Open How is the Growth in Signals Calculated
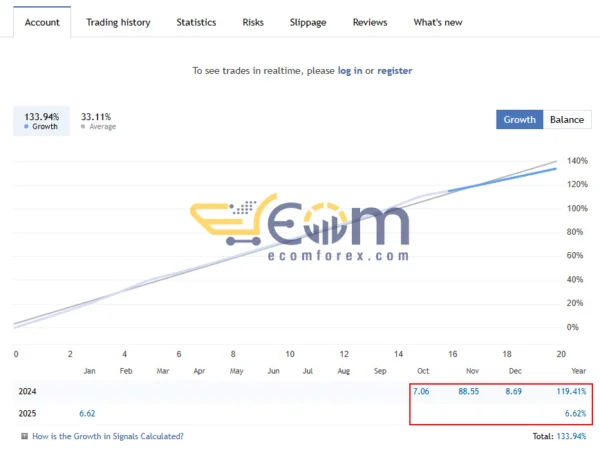Viewport: 600px width, 453px height. 108,436
